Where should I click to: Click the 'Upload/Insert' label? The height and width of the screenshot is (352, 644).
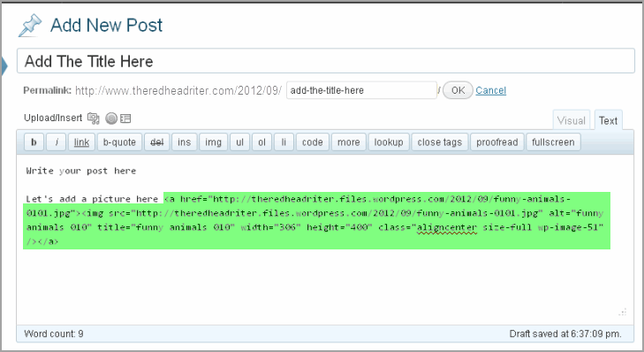pyautogui.click(x=53, y=118)
